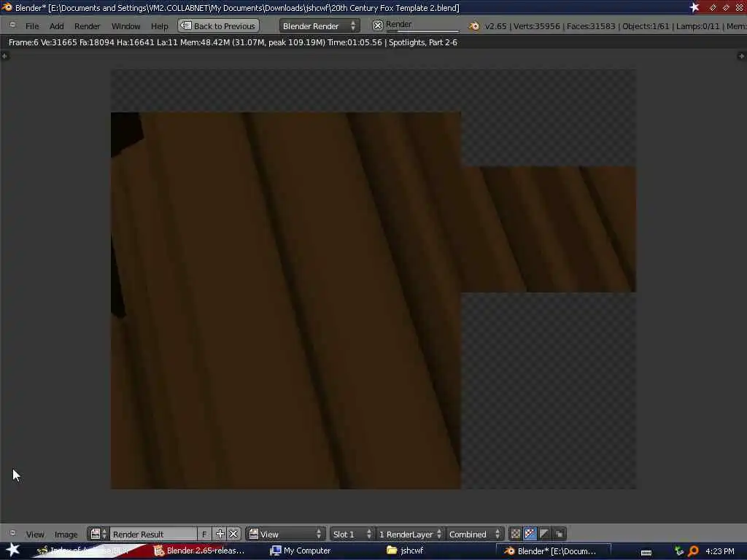
Task: Unlink the image with the X icon
Action: 233,534
